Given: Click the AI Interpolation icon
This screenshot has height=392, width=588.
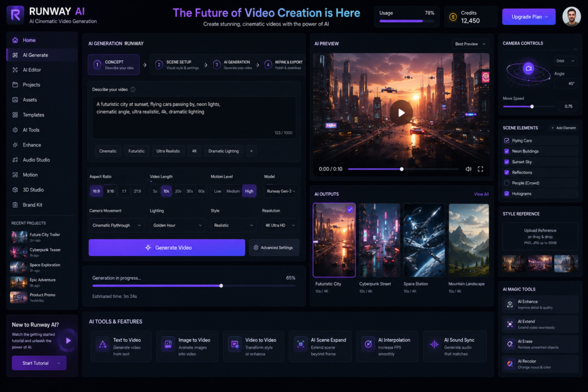Looking at the screenshot, I should click(x=368, y=344).
